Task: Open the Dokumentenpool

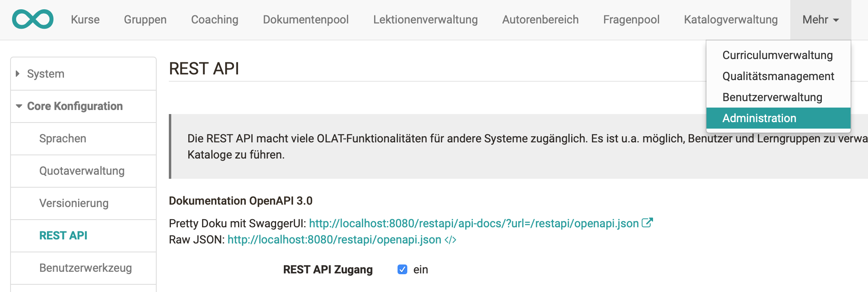Action: coord(306,19)
